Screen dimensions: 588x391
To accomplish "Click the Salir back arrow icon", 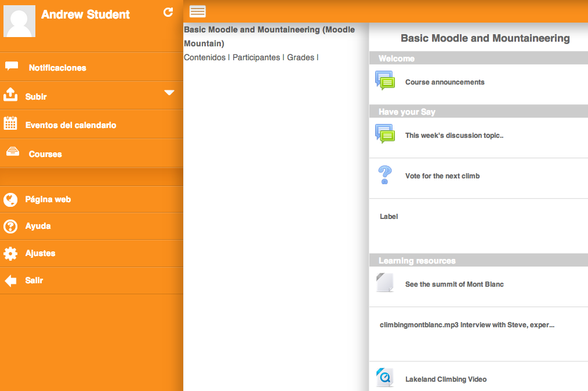I will point(10,280).
